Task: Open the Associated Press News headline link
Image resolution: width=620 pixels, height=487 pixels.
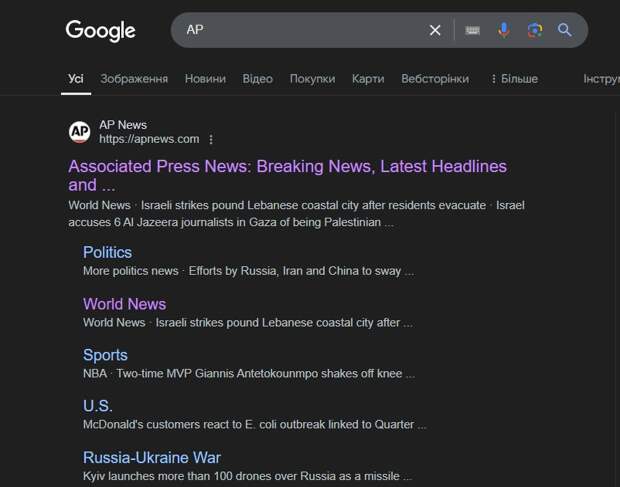Action: point(287,176)
